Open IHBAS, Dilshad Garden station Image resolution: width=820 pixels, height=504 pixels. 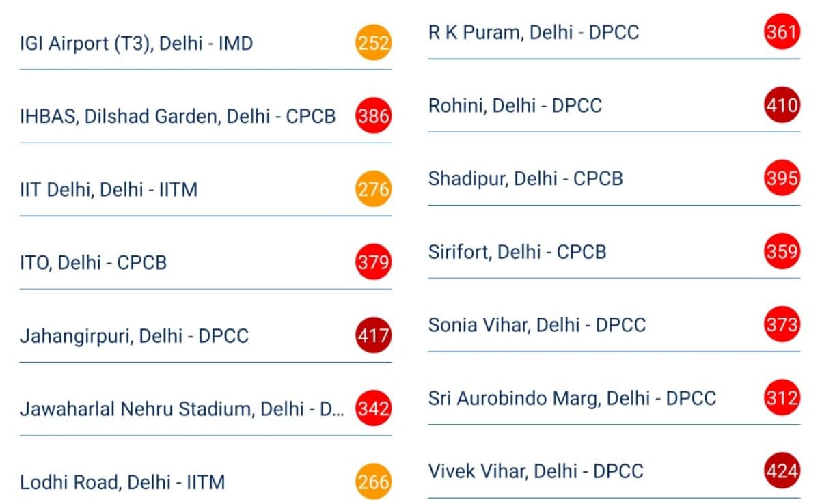[178, 117]
